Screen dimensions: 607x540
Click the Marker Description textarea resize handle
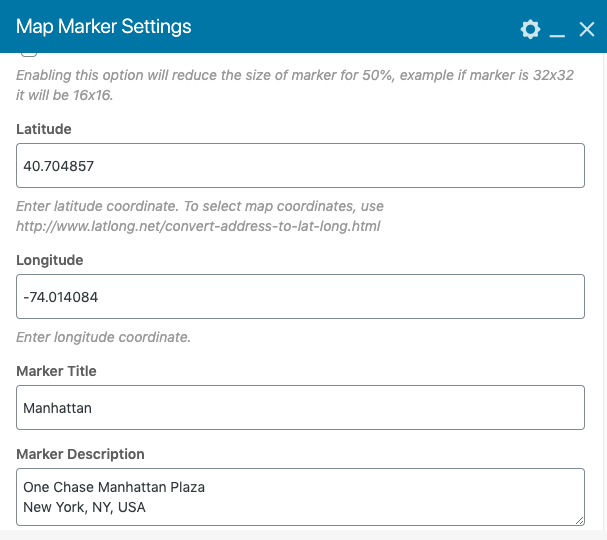[580, 521]
